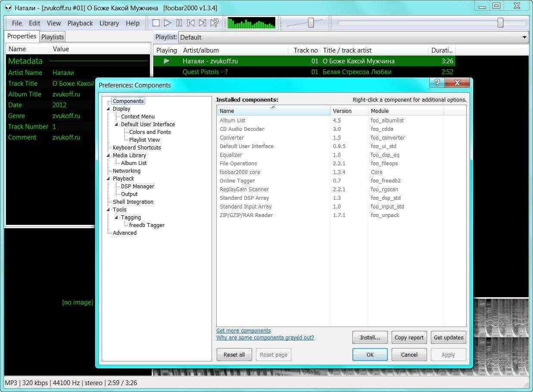Click the Get updates button
Screen dimensions: 533x392
(x=449, y=338)
